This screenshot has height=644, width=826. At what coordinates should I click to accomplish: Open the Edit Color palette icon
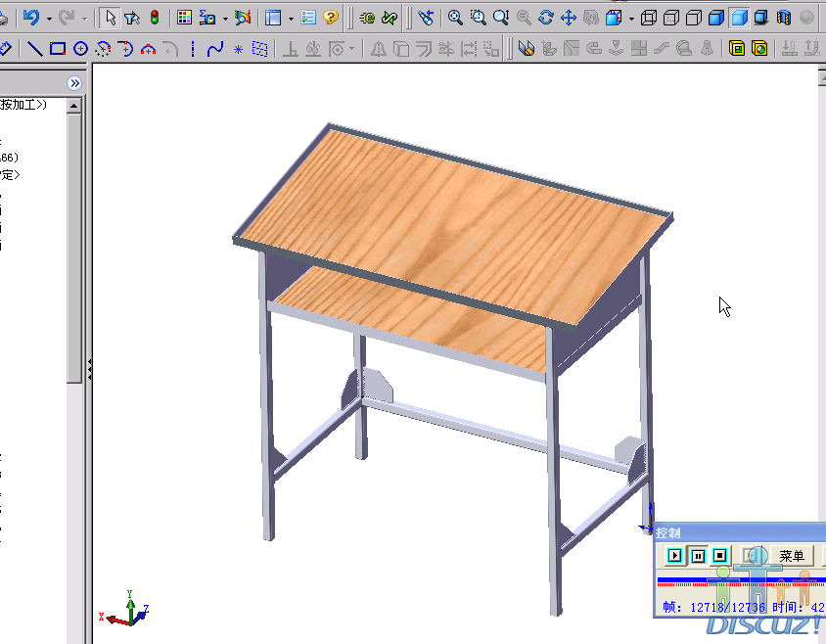[x=184, y=18]
